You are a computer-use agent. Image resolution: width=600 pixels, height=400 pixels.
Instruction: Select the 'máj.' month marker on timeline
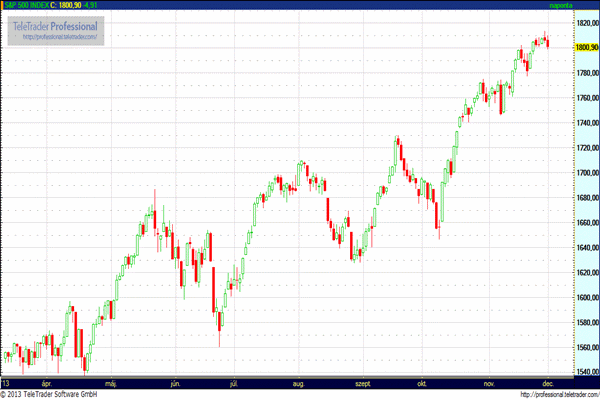[111, 384]
